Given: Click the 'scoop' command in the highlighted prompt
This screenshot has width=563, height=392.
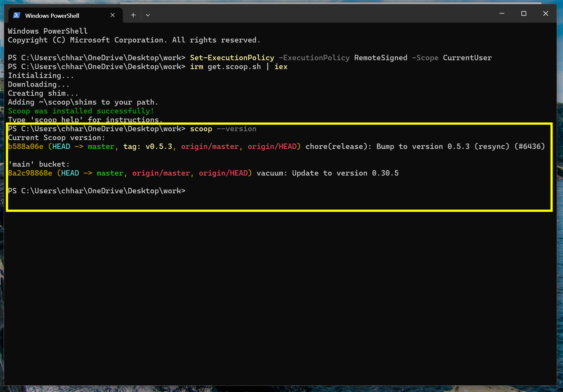Looking at the screenshot, I should [201, 129].
